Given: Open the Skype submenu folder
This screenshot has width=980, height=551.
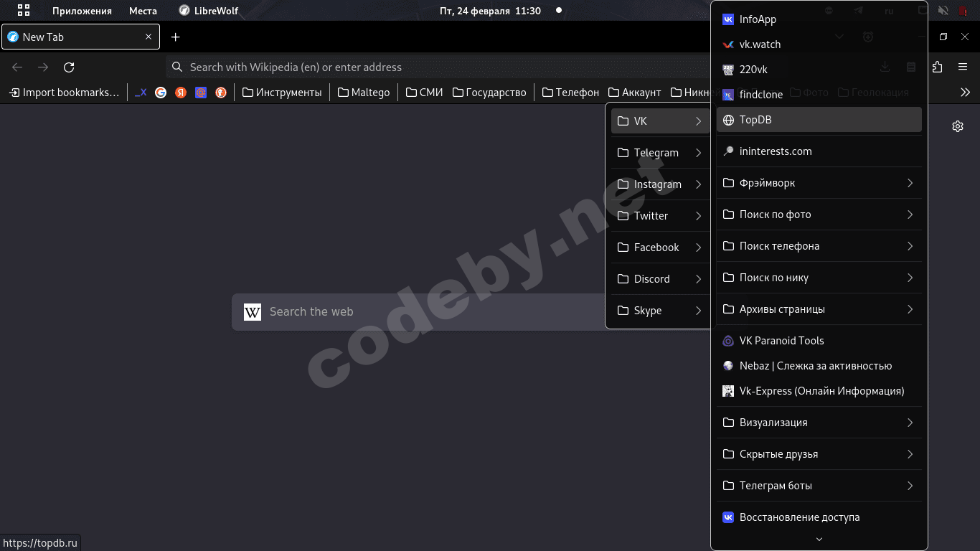Looking at the screenshot, I should tap(660, 311).
